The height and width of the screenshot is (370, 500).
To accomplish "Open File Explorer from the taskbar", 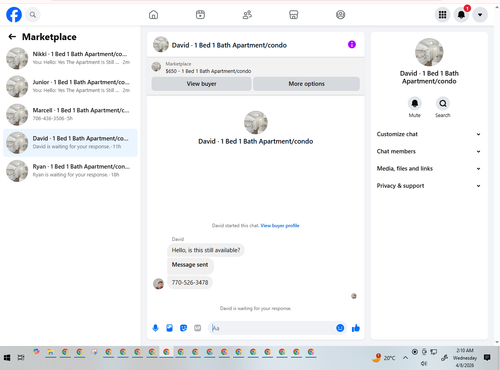I will 51,352.
